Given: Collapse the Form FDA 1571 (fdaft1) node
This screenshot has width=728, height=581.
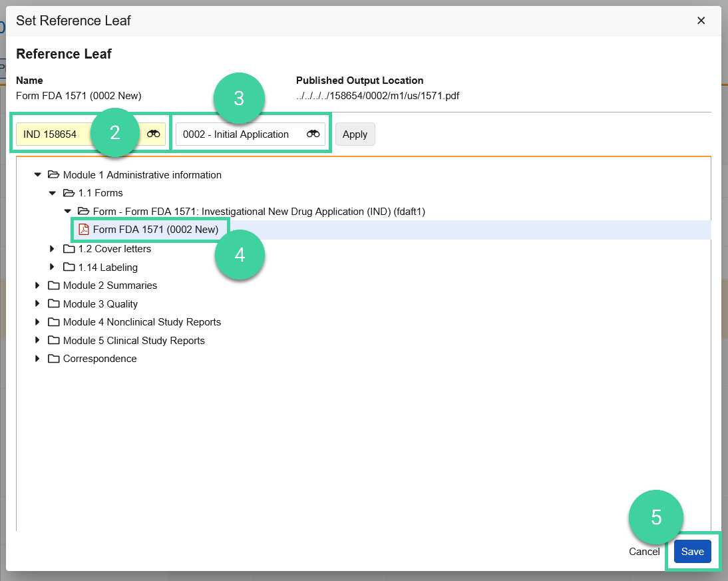Looking at the screenshot, I should pos(67,211).
